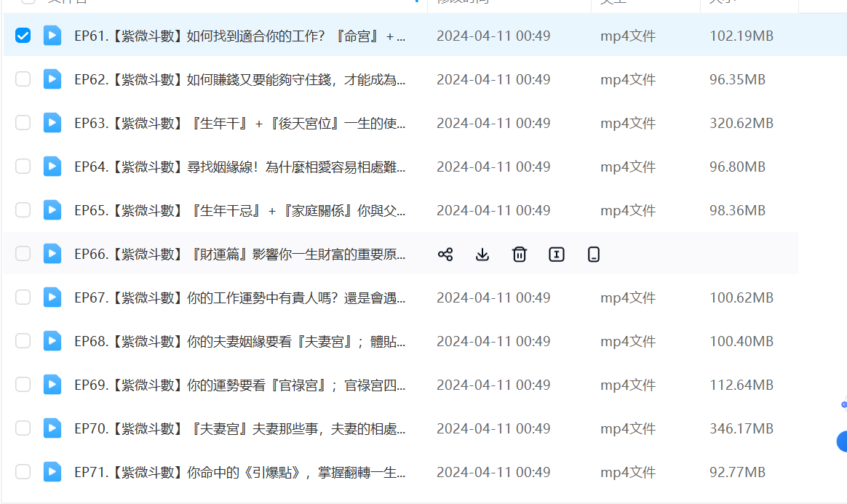Check the box beside EP67
This screenshot has height=504, width=847.
point(23,297)
